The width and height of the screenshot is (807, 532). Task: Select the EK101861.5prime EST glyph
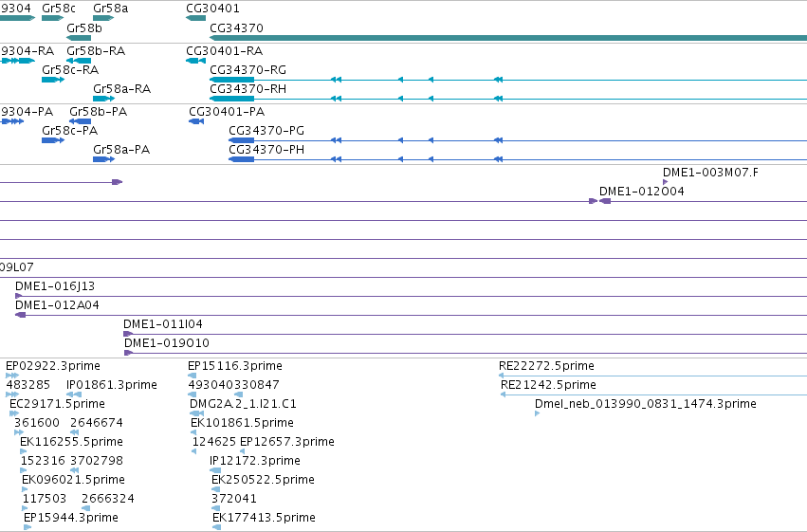coord(193,432)
